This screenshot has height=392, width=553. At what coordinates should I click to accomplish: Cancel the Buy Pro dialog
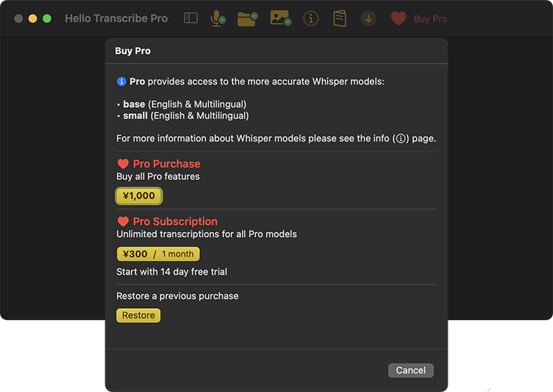click(x=411, y=370)
